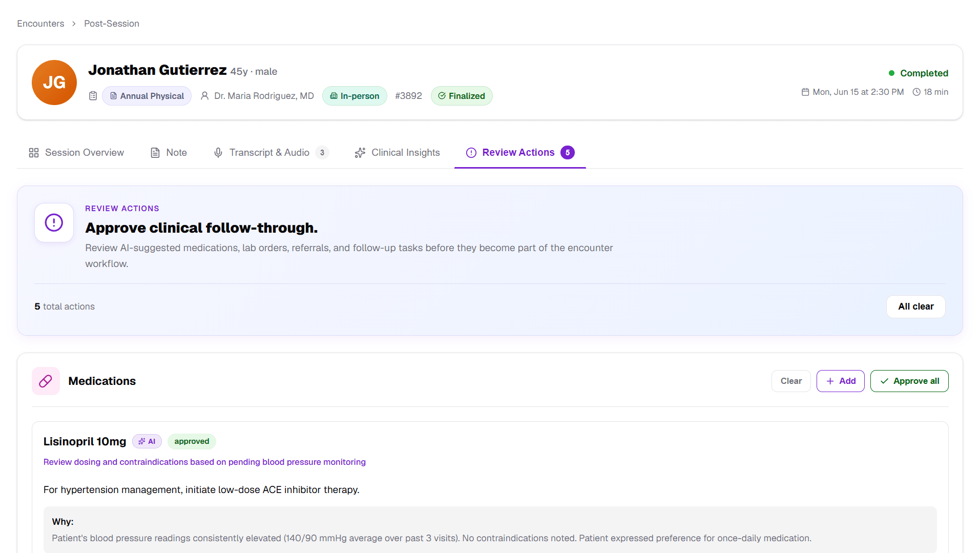
Task: Select the Review Actions tab
Action: [520, 153]
